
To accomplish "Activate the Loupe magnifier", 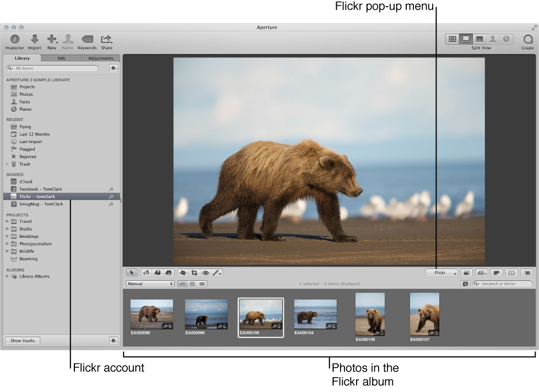I will [527, 40].
